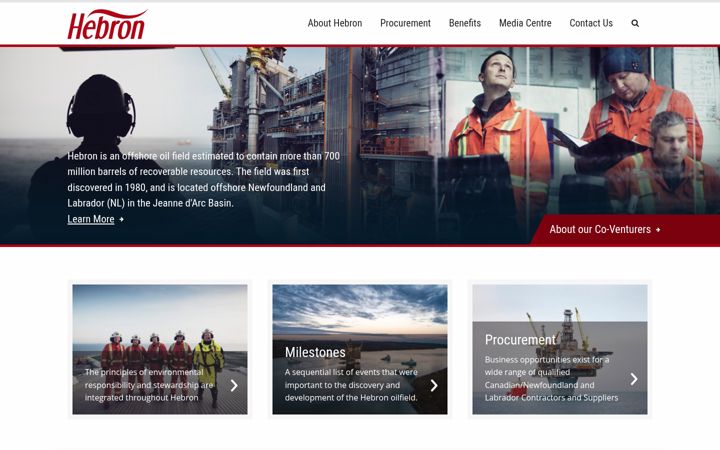This screenshot has width=720, height=450.
Task: Open About our Co-Venturers banner
Action: (x=625, y=229)
